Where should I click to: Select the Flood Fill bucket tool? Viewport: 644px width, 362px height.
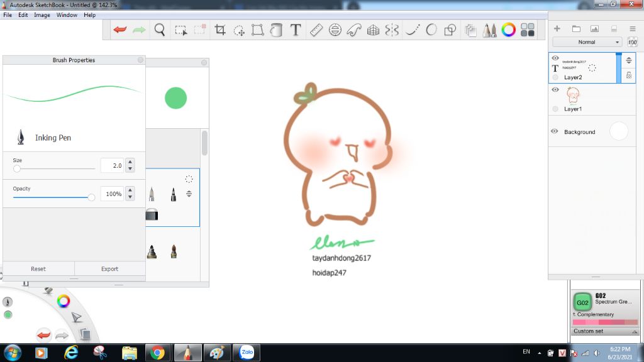pyautogui.click(x=277, y=30)
